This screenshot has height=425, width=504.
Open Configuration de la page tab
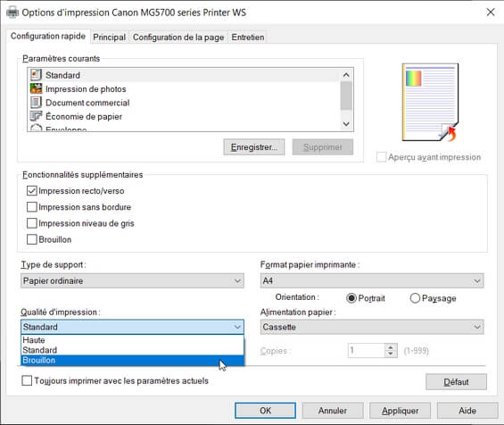click(178, 37)
